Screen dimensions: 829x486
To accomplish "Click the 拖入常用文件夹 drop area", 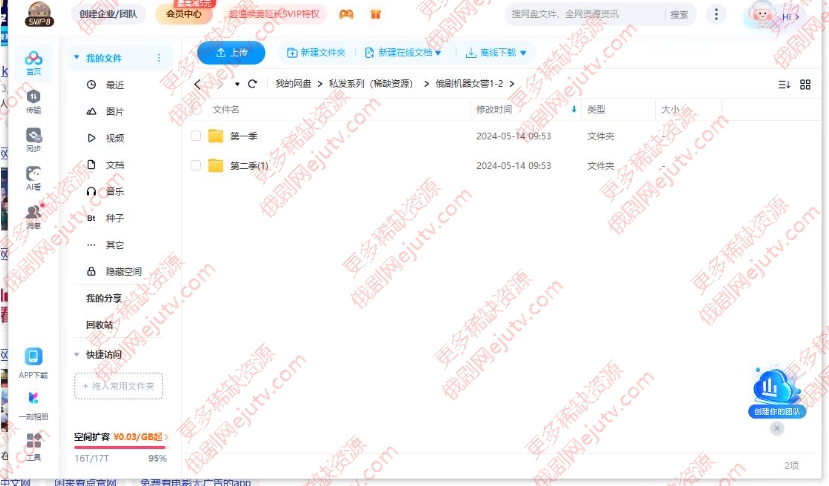I will [118, 386].
